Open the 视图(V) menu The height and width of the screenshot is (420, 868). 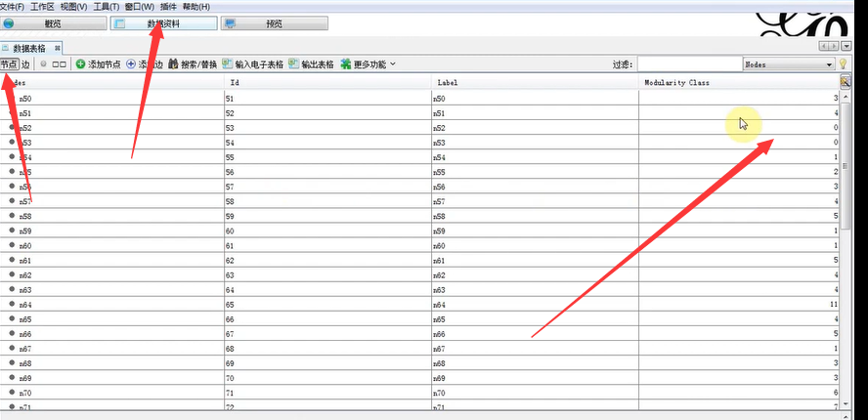tap(73, 7)
